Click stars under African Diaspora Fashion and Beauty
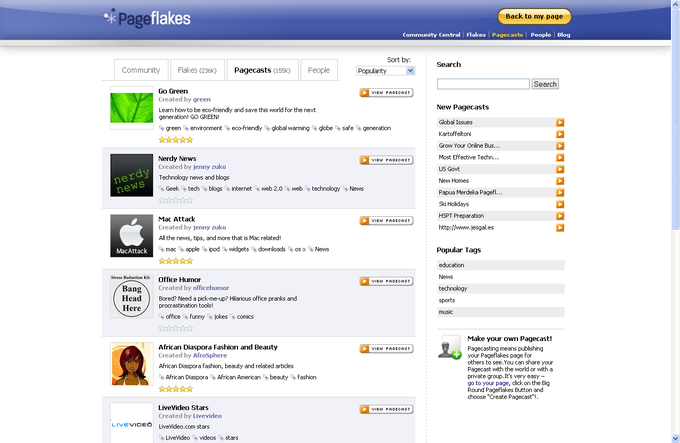This screenshot has width=680, height=443. point(176,389)
